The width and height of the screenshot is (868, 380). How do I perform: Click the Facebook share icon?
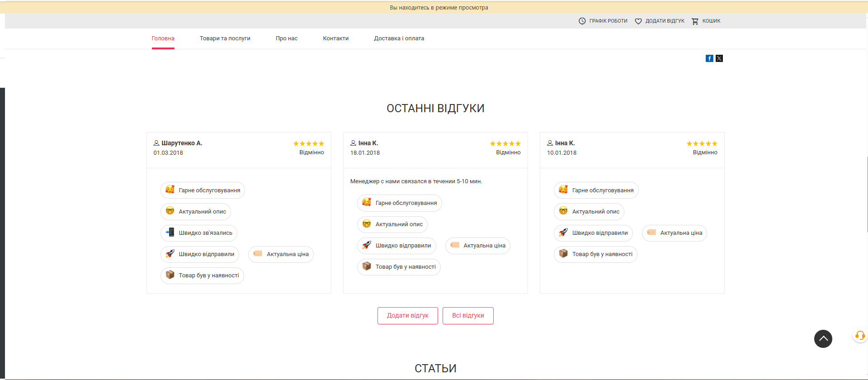click(709, 58)
